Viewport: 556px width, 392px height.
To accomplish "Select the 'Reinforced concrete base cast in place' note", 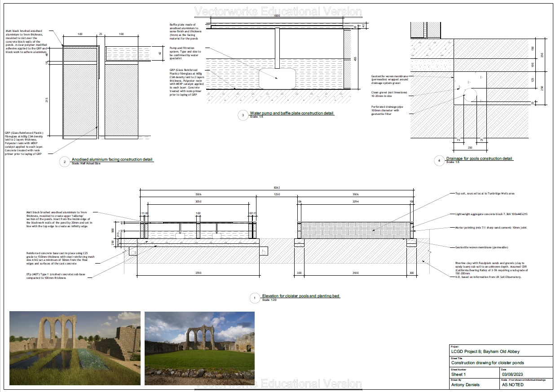I will (x=60, y=260).
